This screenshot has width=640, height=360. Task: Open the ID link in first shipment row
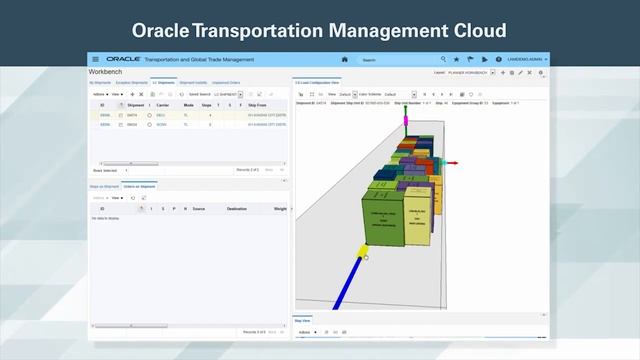click(105, 116)
